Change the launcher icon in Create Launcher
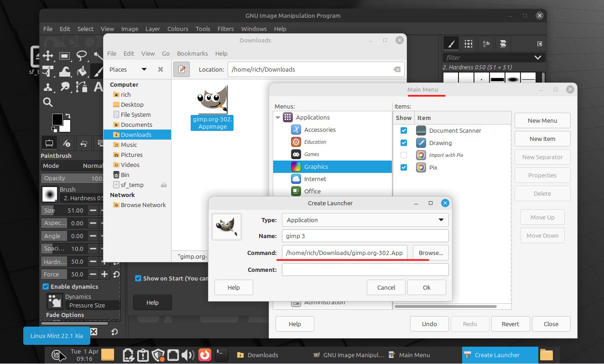This screenshot has width=604, height=364. pos(227,227)
